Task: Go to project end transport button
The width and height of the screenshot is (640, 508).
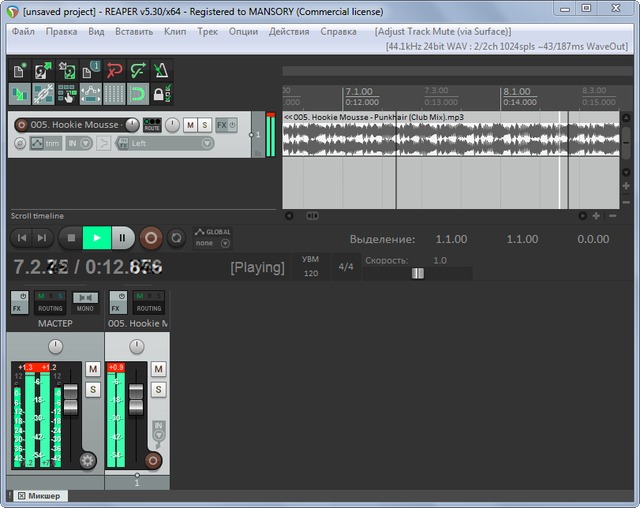Action: 42,237
